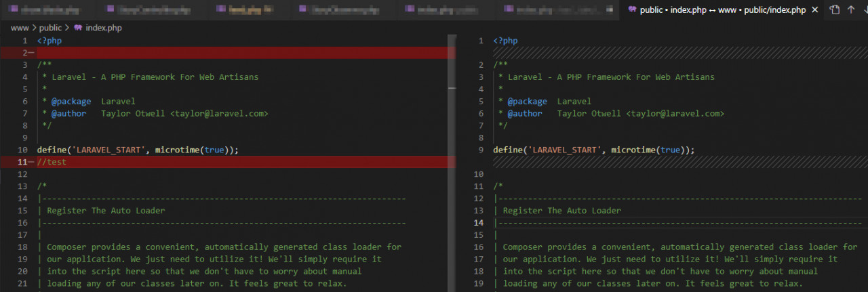Click the PHP elephant icon in breadcrumb
The image size is (868, 292).
[x=78, y=28]
